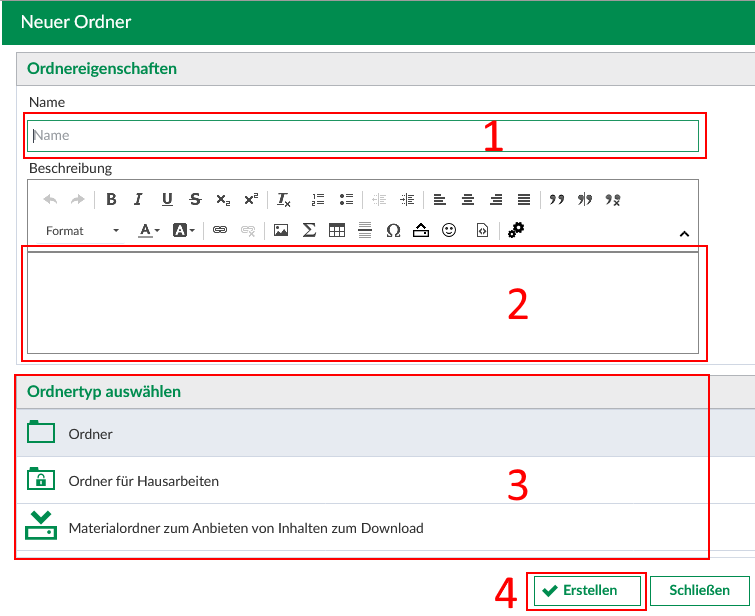Select the 'Ordner für Hausarbeiten' folder type
Screen dimensions: 755x616
click(x=143, y=481)
